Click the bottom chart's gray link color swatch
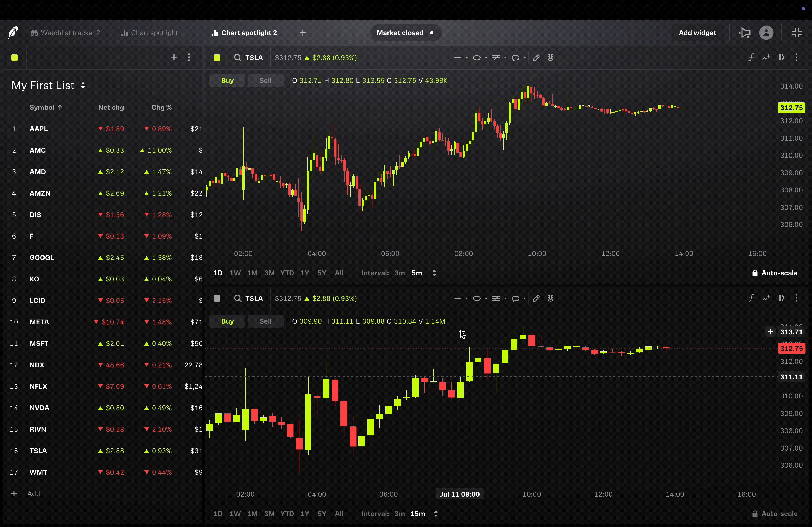The image size is (812, 527). pos(217,298)
